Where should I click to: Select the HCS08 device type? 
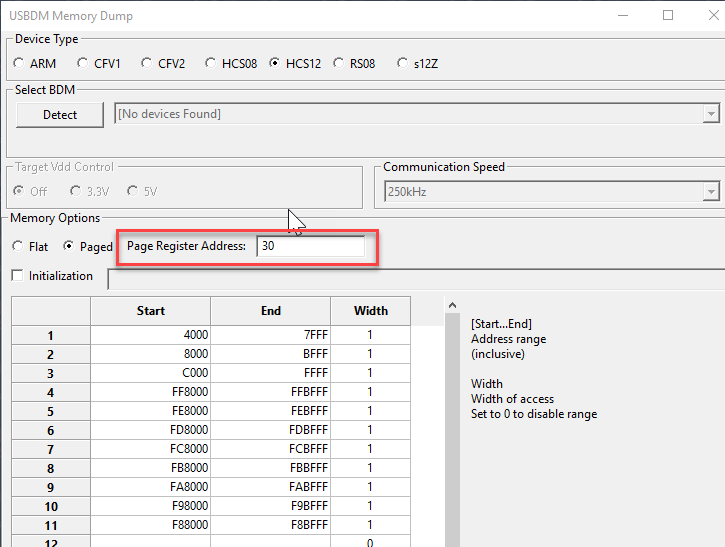pos(231,63)
